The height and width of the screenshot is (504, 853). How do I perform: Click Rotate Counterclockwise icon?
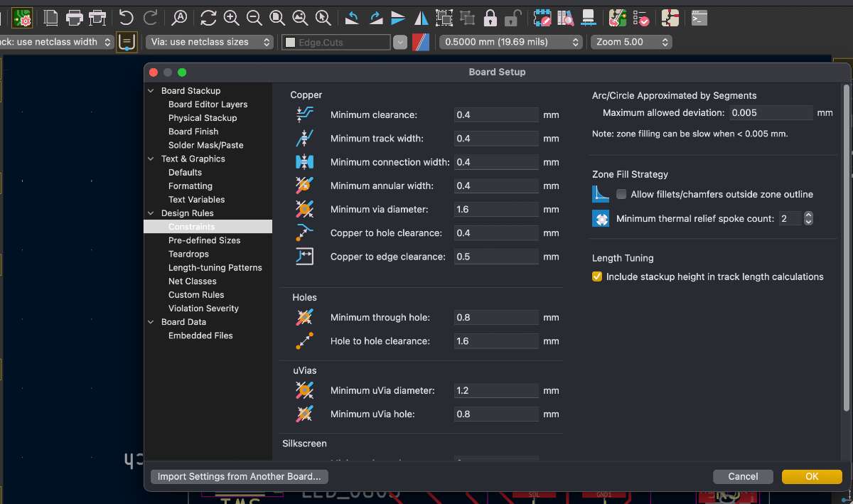[351, 17]
